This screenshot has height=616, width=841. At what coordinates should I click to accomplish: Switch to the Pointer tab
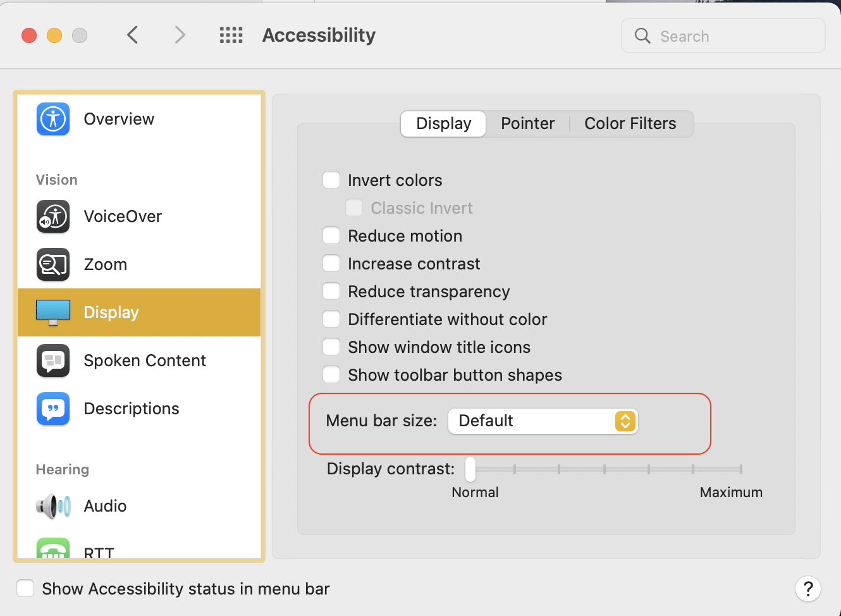point(527,124)
